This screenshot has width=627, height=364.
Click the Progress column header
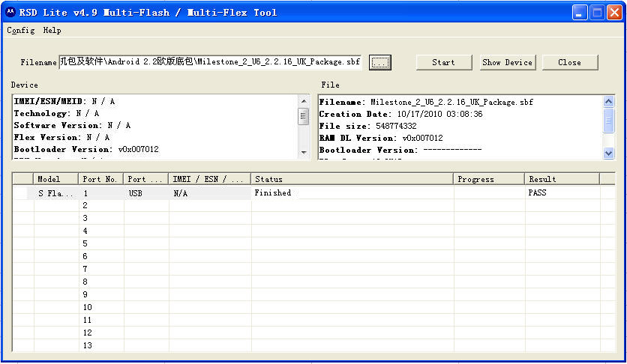coord(489,179)
